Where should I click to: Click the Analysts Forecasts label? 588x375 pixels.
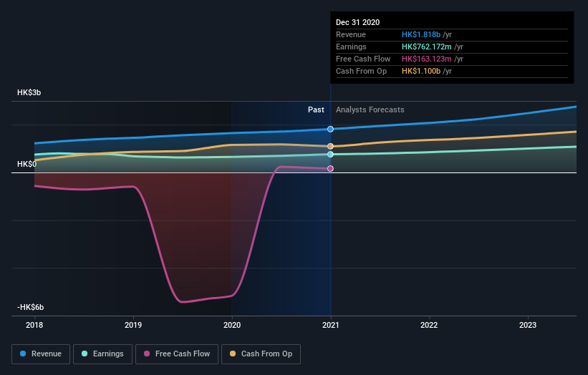tap(370, 109)
